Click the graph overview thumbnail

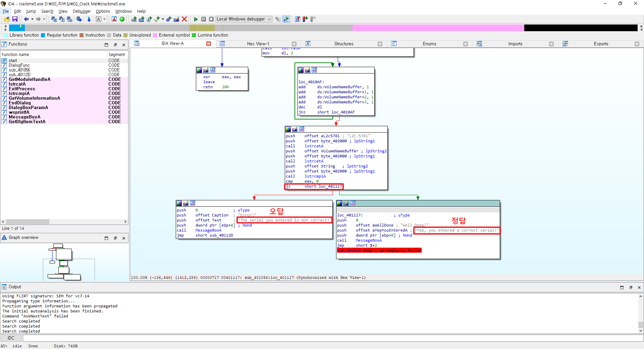(65, 262)
